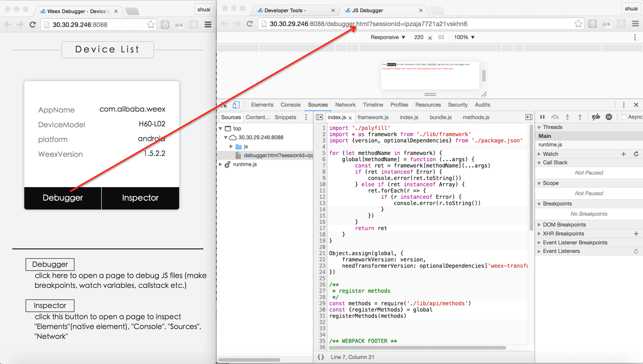Open the Profiles panel
This screenshot has height=364, width=643.
click(x=399, y=105)
